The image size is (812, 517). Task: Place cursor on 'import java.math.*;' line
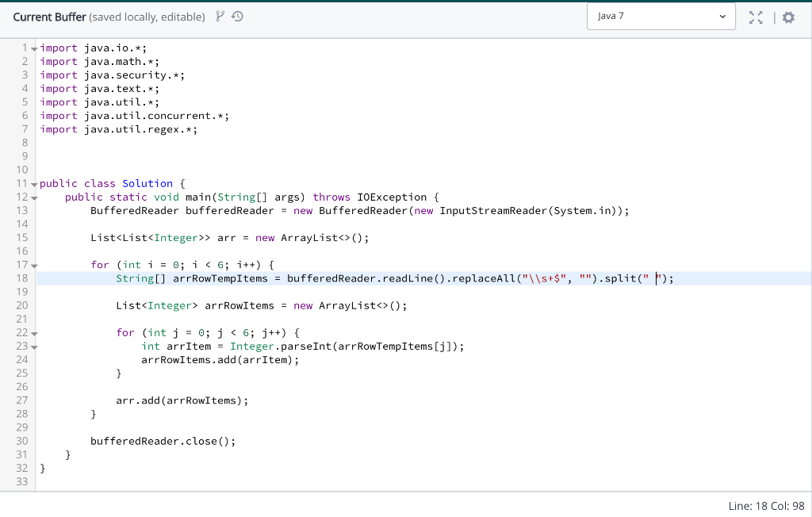point(99,62)
